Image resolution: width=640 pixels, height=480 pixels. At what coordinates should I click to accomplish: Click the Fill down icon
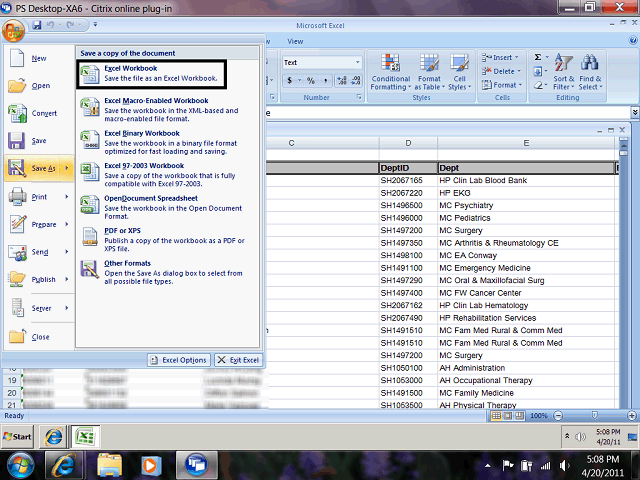538,72
